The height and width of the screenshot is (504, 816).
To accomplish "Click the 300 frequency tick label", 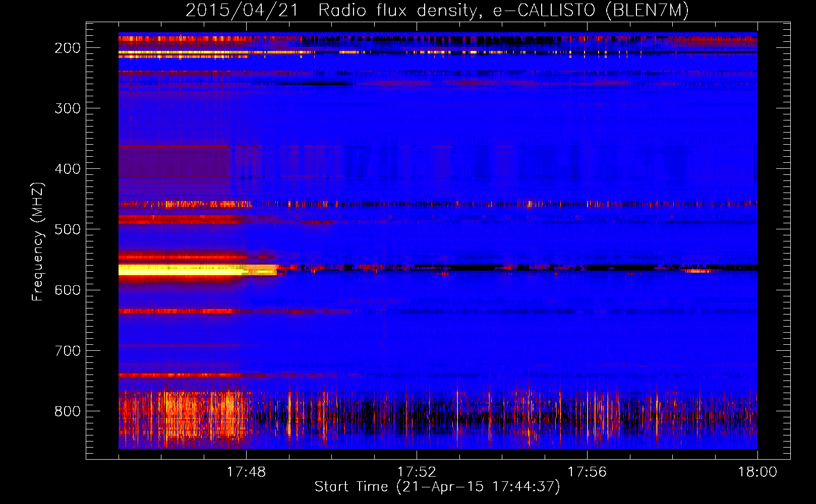I will (x=68, y=108).
